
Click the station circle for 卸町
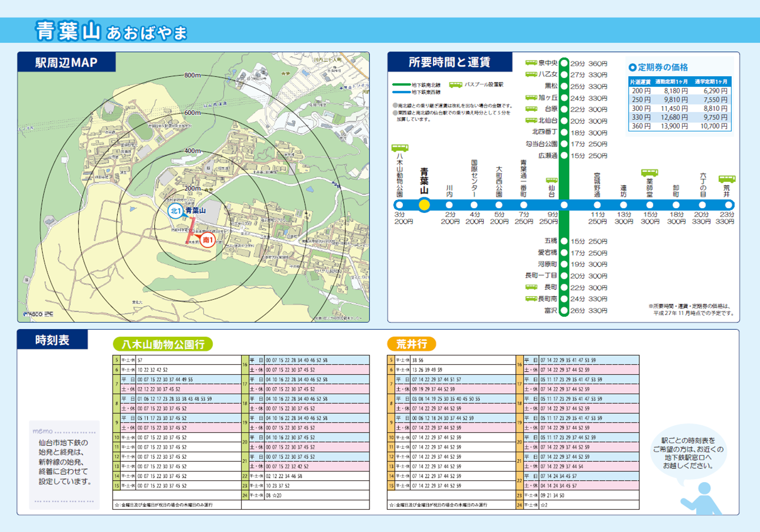[676, 205]
